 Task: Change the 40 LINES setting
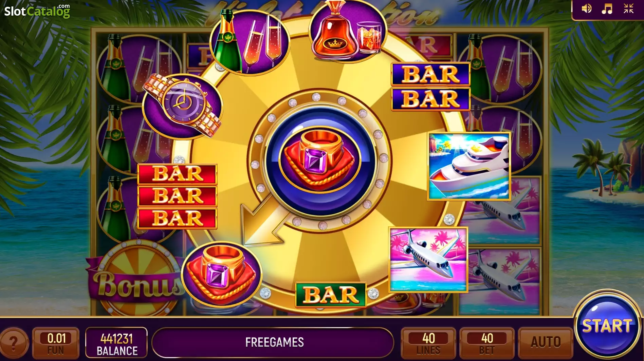(x=428, y=343)
